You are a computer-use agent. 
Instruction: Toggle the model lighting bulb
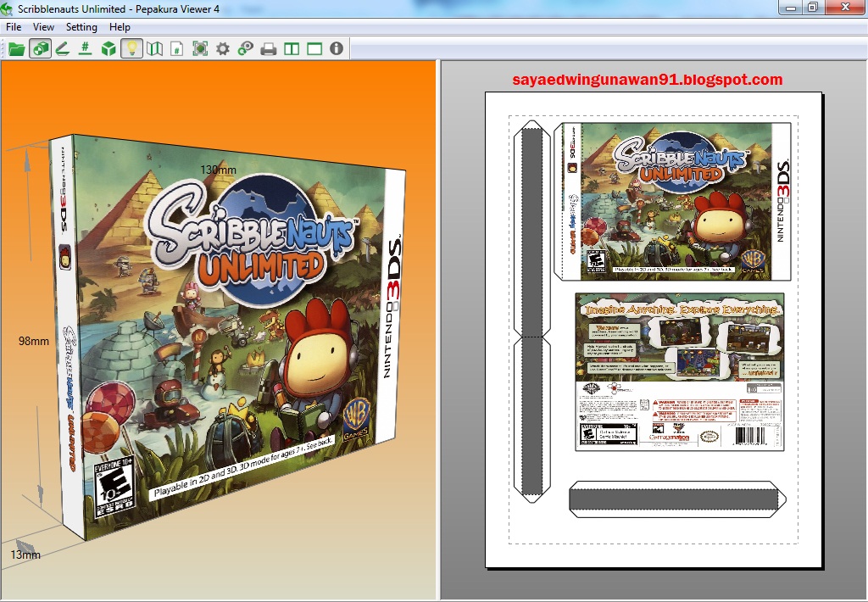point(131,48)
